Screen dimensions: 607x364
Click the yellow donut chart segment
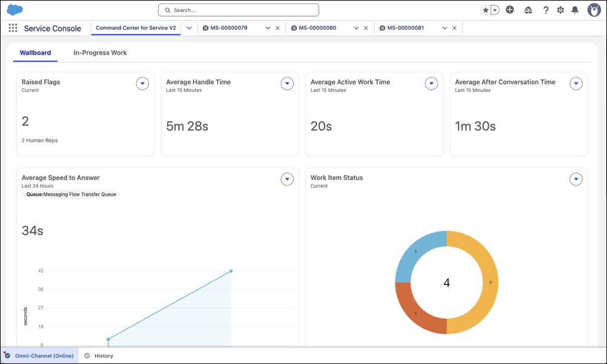(x=490, y=282)
